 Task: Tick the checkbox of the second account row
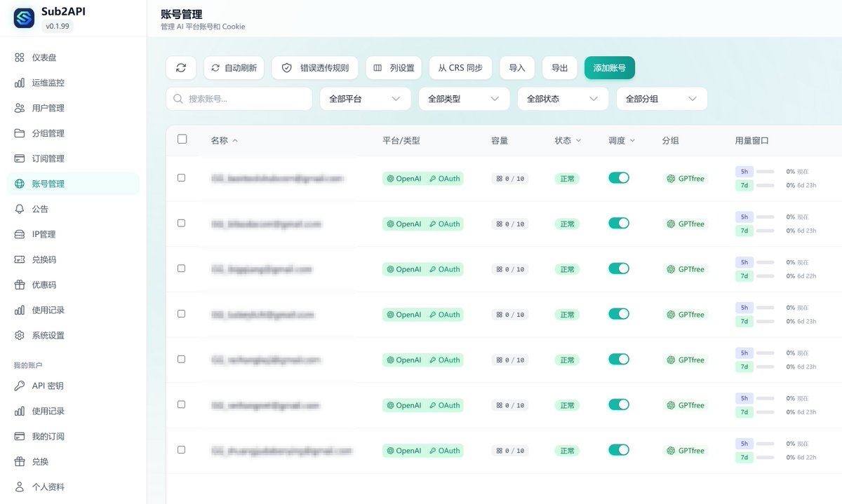pos(181,223)
